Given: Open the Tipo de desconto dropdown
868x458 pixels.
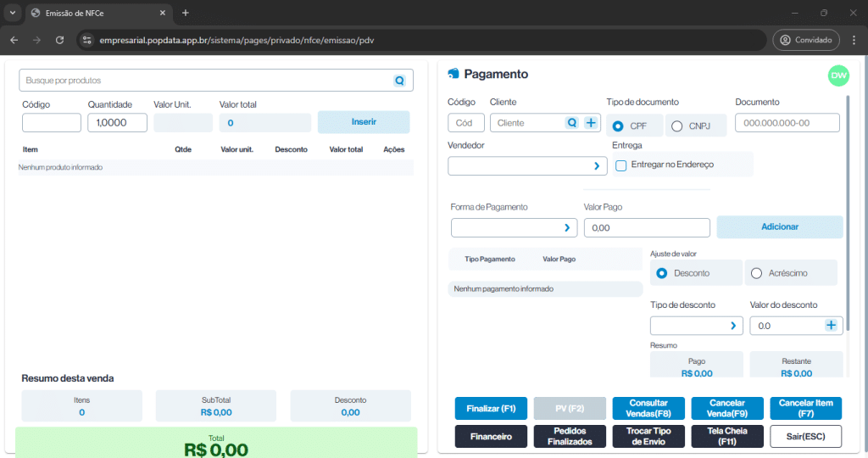Looking at the screenshot, I should pos(733,326).
